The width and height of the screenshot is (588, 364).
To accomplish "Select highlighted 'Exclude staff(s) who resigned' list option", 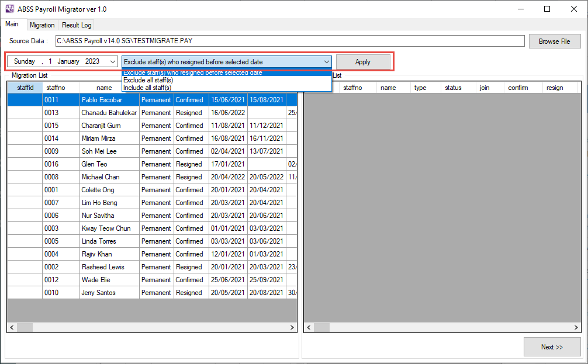I will coord(227,72).
